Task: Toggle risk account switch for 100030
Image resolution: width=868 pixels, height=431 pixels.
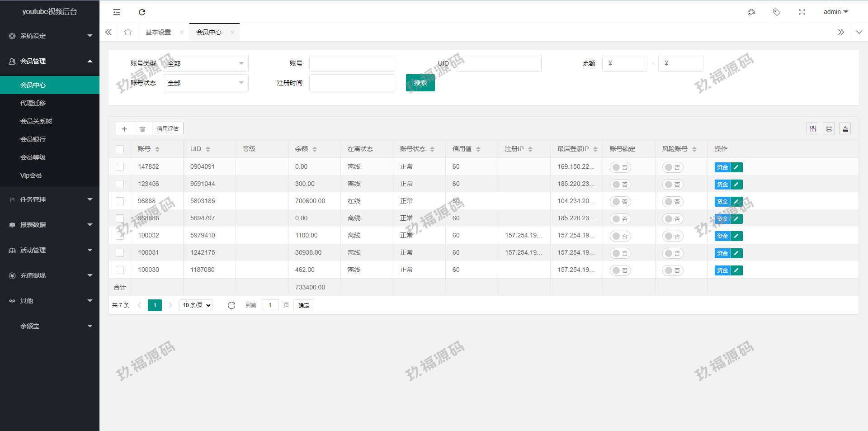Action: (x=673, y=270)
